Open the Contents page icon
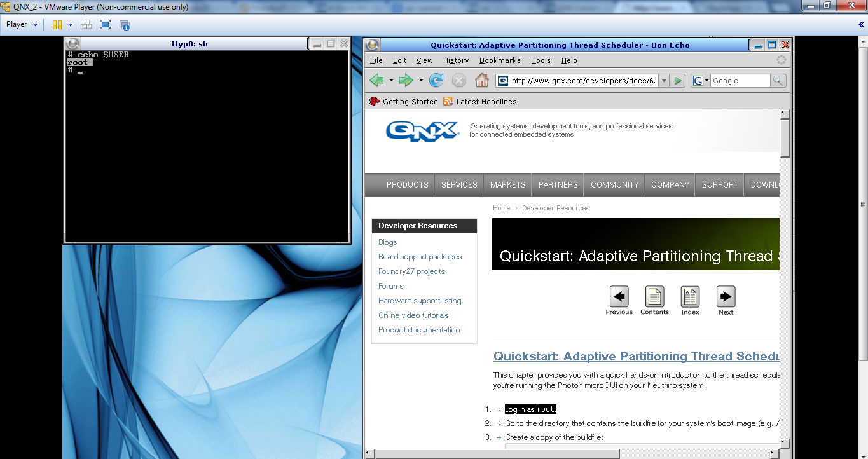The width and height of the screenshot is (868, 459). (654, 300)
